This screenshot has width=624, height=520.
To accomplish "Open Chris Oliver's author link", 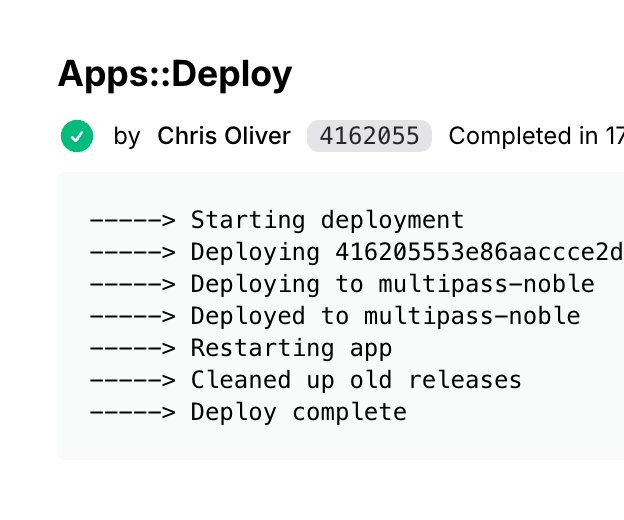I will [224, 136].
